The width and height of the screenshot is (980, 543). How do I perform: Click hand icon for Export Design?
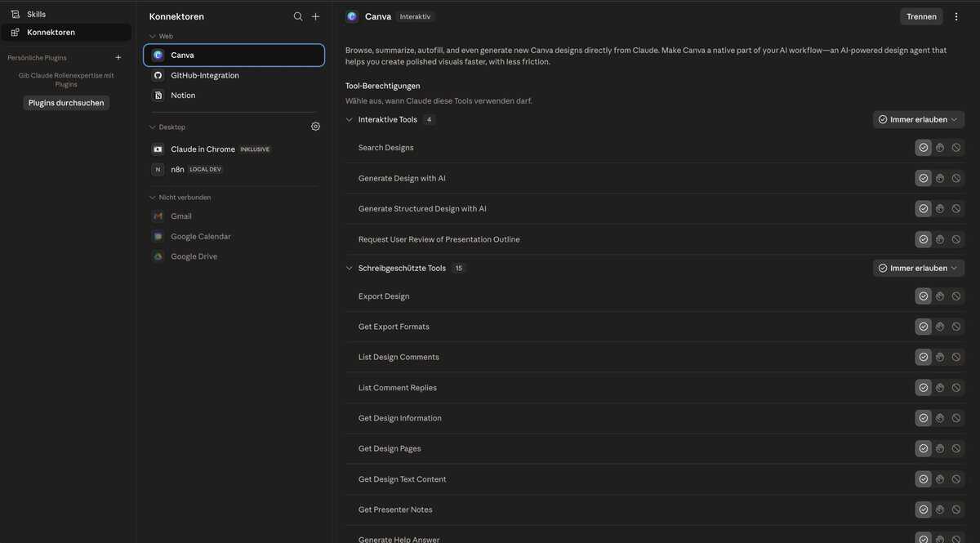(940, 296)
